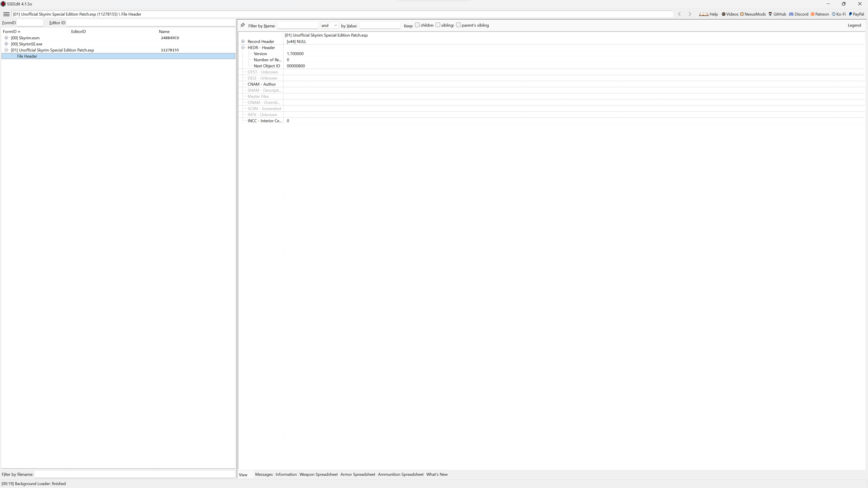Screen dimensions: 868x488
Task: Click the pin filter icon
Action: (243, 25)
